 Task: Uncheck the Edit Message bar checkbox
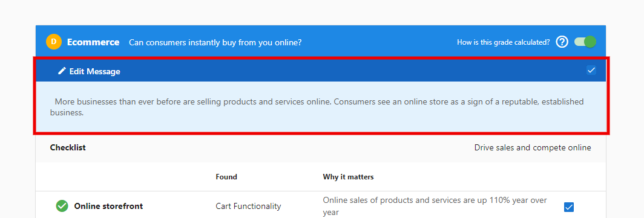591,70
